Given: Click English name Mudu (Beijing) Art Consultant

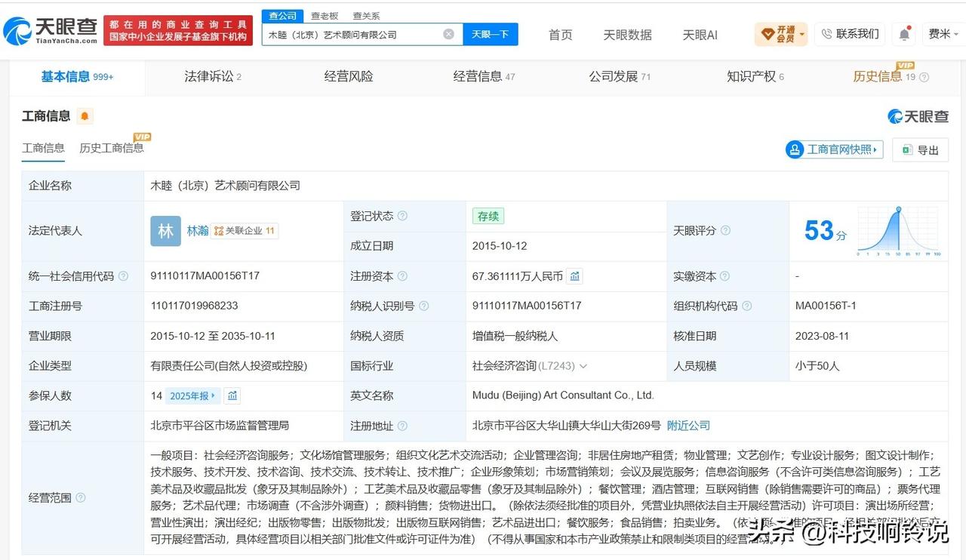Looking at the screenshot, I should coord(563,395).
